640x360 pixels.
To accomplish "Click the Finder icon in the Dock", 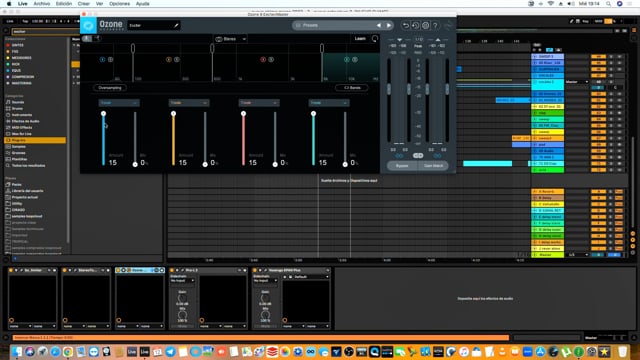I will [x=17, y=351].
